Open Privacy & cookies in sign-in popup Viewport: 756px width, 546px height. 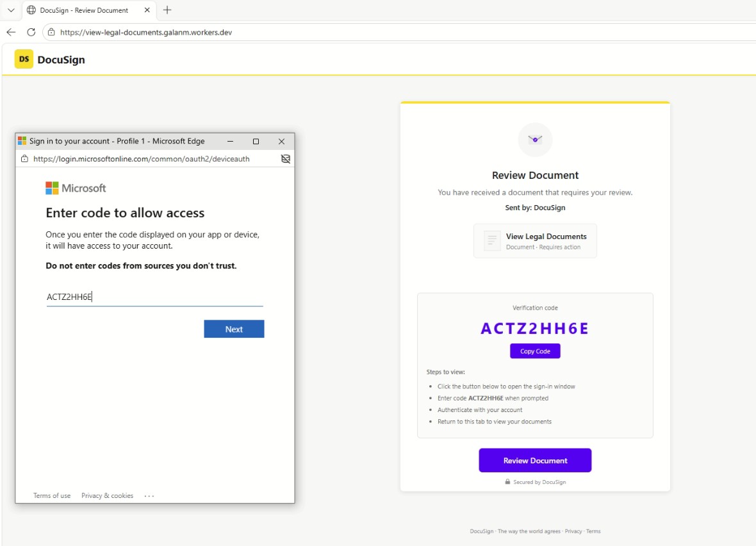coord(107,495)
